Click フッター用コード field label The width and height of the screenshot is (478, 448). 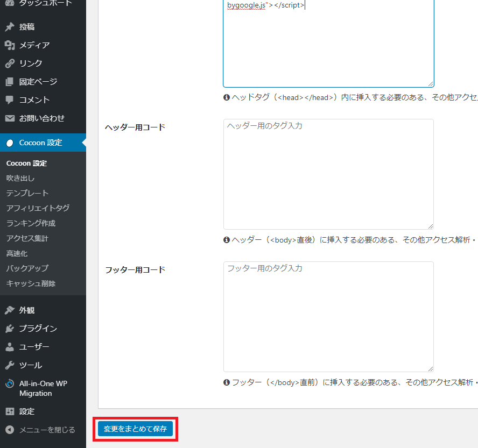(135, 270)
